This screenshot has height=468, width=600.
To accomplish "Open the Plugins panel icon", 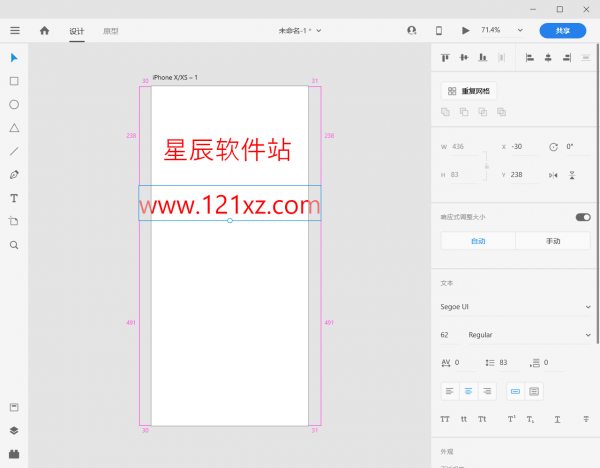I will click(14, 454).
